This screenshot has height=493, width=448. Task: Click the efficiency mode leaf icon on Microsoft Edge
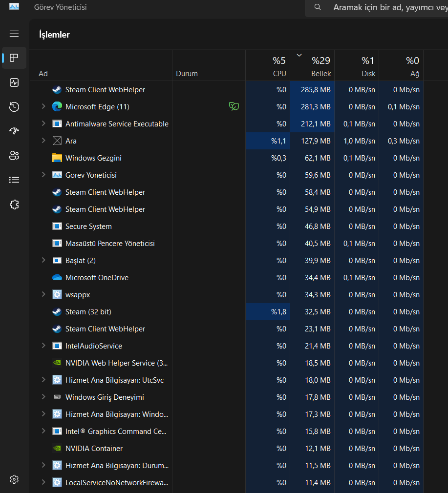(x=234, y=106)
